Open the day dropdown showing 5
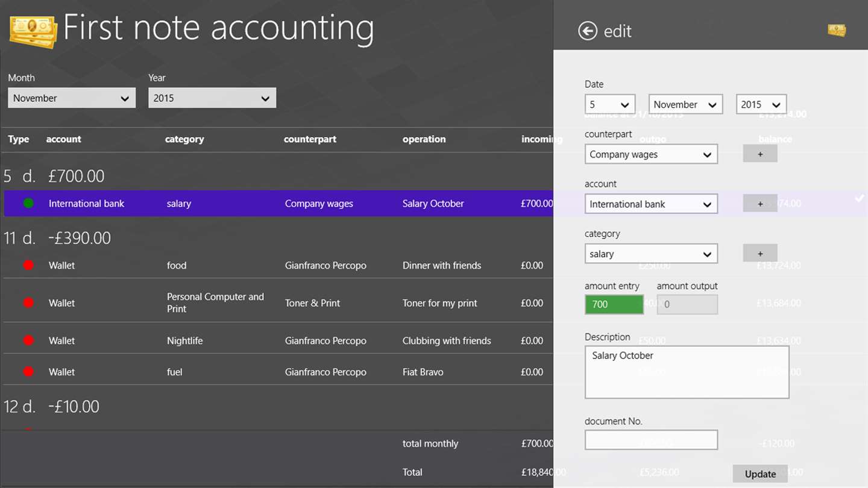This screenshot has height=488, width=868. pos(610,104)
